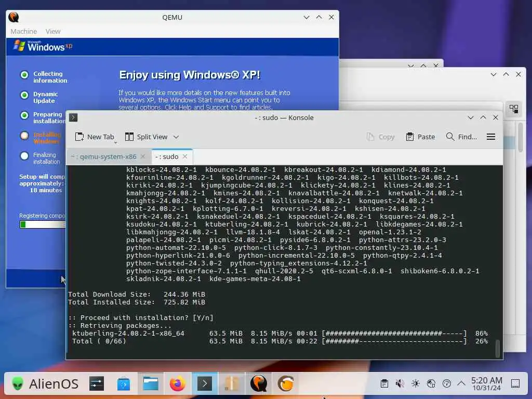The width and height of the screenshot is (532, 399).
Task: Launch Firefox from the taskbar
Action: 178,384
